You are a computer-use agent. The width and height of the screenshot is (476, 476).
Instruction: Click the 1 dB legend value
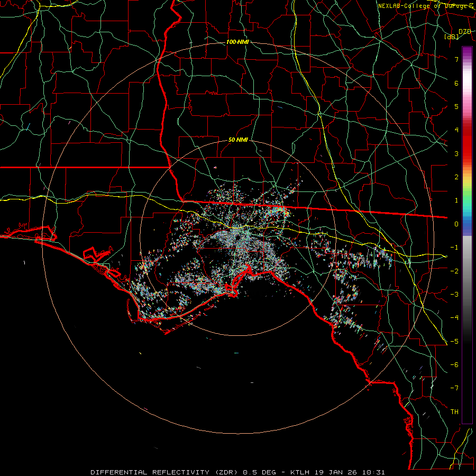pos(456,200)
